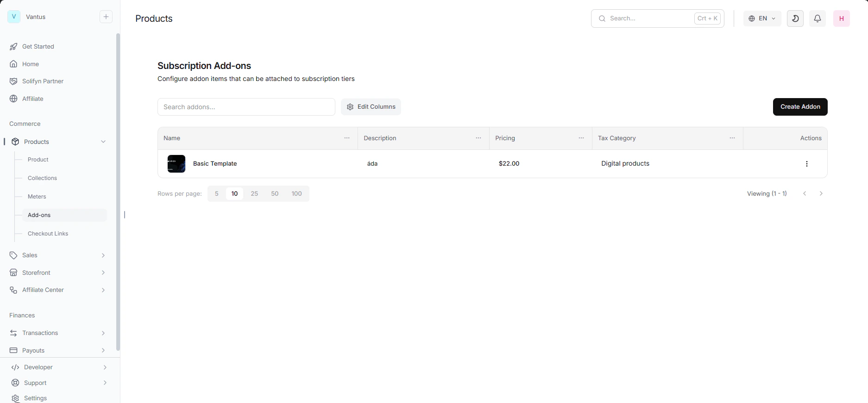Click the Payouts card icon
Screen dimensions: 868x403
[13, 350]
